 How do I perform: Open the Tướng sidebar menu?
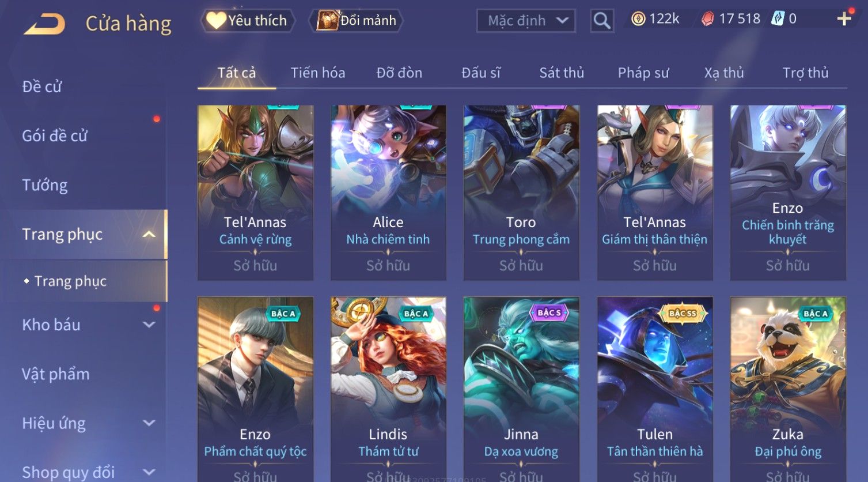click(x=45, y=185)
